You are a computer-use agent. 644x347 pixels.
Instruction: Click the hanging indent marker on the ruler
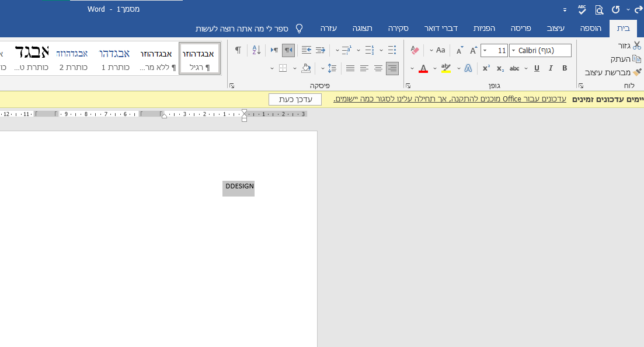click(245, 114)
